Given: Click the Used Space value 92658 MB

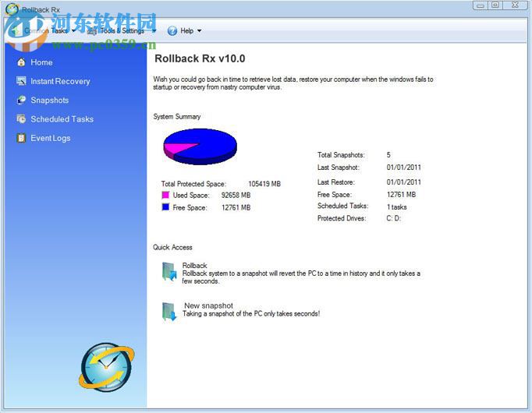Looking at the screenshot, I should click(x=236, y=195).
